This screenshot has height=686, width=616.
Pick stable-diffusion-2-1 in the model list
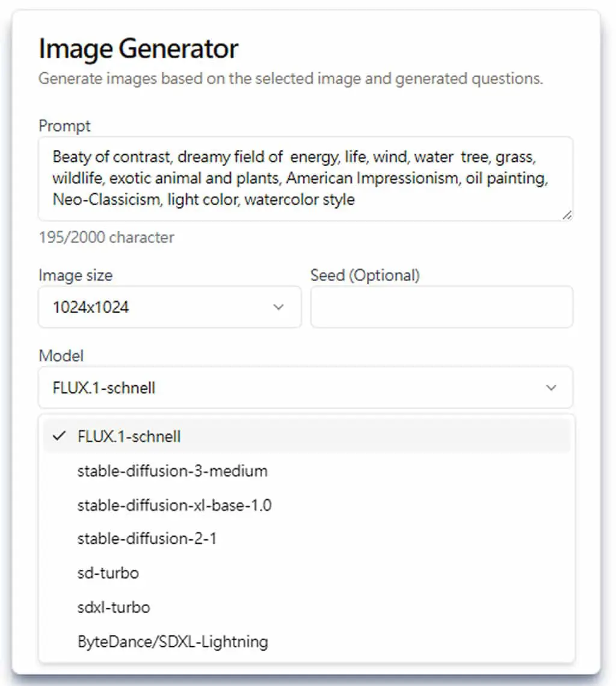pyautogui.click(x=306, y=539)
